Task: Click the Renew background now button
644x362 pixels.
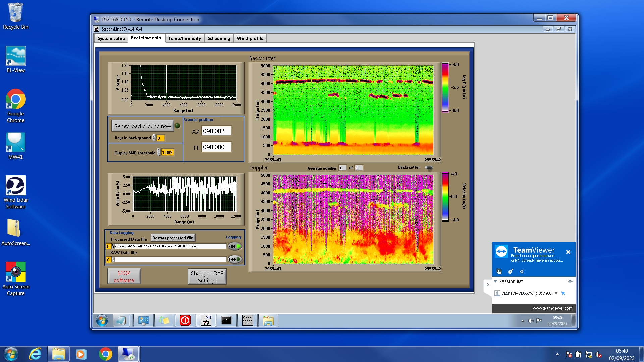Action: pyautogui.click(x=143, y=126)
